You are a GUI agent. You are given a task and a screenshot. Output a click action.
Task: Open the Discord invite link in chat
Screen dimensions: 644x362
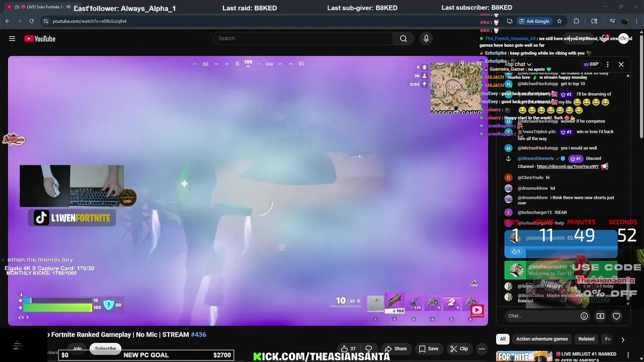click(x=568, y=166)
